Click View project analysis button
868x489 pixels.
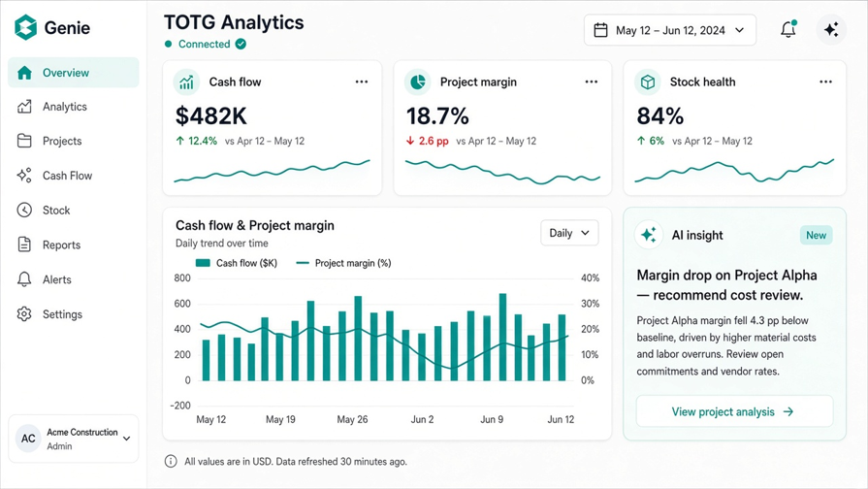(734, 411)
